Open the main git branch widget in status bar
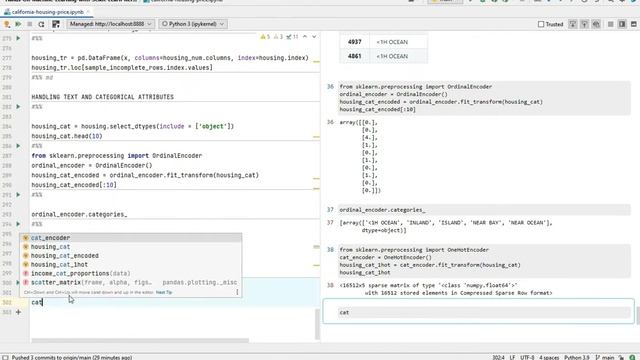Image resolution: width=640 pixels, height=360 pixels. [605, 357]
